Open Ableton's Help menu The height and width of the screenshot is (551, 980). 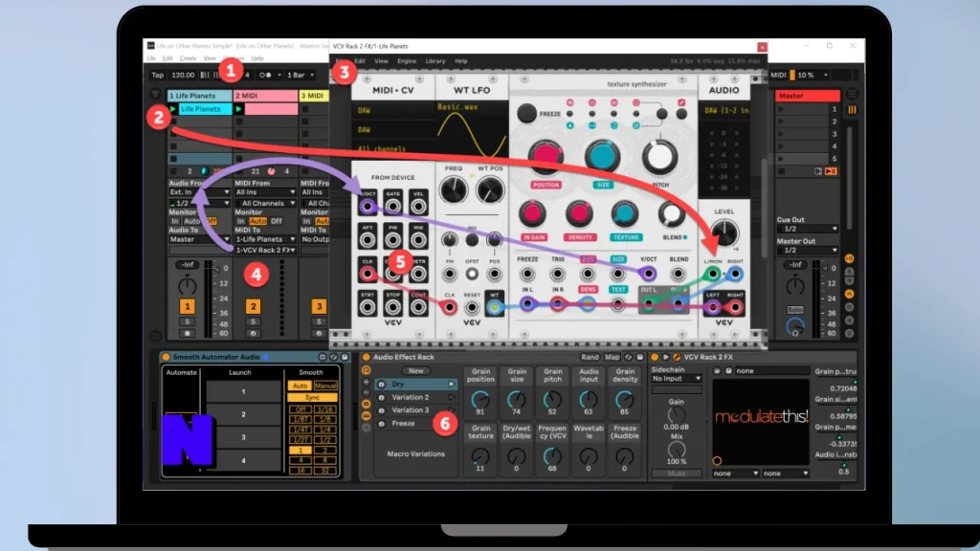pos(257,58)
